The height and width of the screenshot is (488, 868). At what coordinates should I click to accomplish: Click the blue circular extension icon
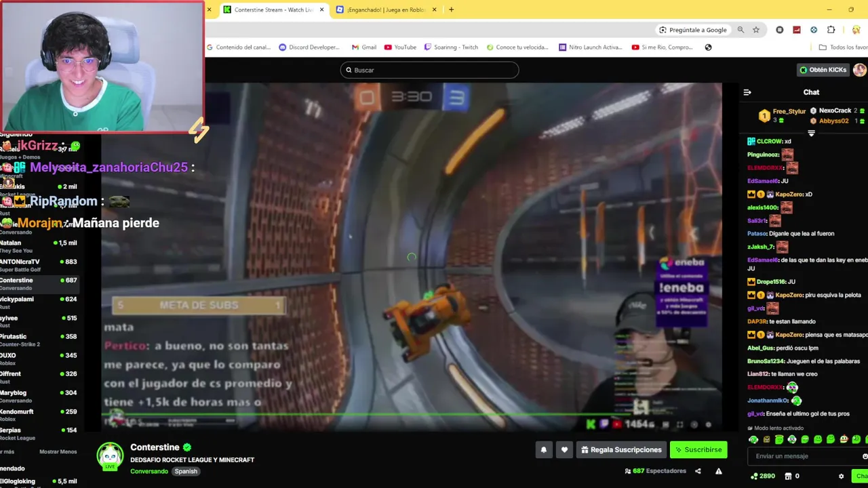[x=814, y=30]
